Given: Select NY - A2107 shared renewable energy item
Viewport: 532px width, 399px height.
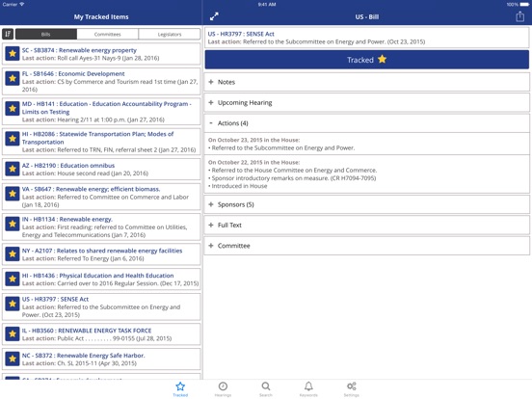Looking at the screenshot, I should tap(101, 254).
